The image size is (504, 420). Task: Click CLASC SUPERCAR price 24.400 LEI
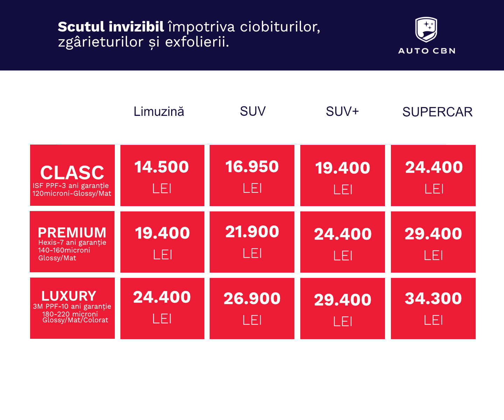433,175
